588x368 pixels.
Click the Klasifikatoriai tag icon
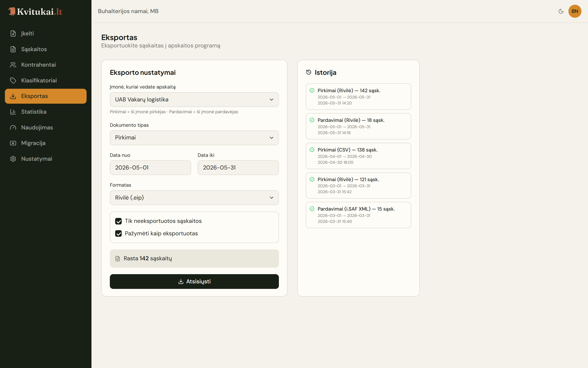coord(13,81)
